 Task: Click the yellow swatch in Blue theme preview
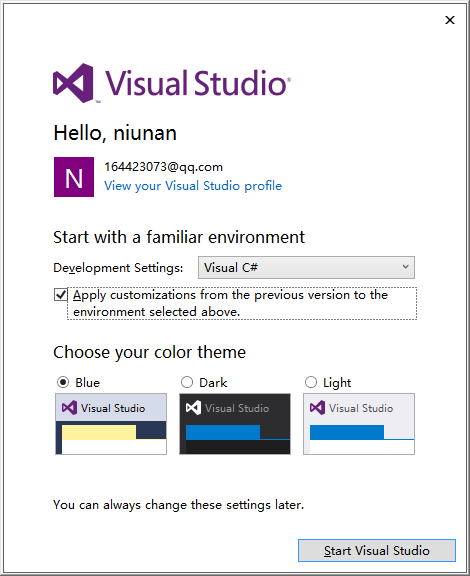(x=99, y=432)
